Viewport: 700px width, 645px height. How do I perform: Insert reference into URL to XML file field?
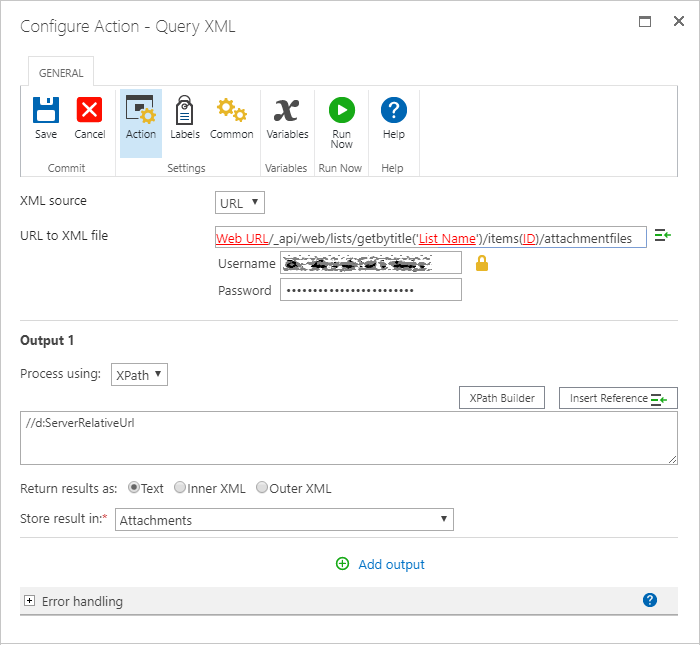pyautogui.click(x=662, y=235)
